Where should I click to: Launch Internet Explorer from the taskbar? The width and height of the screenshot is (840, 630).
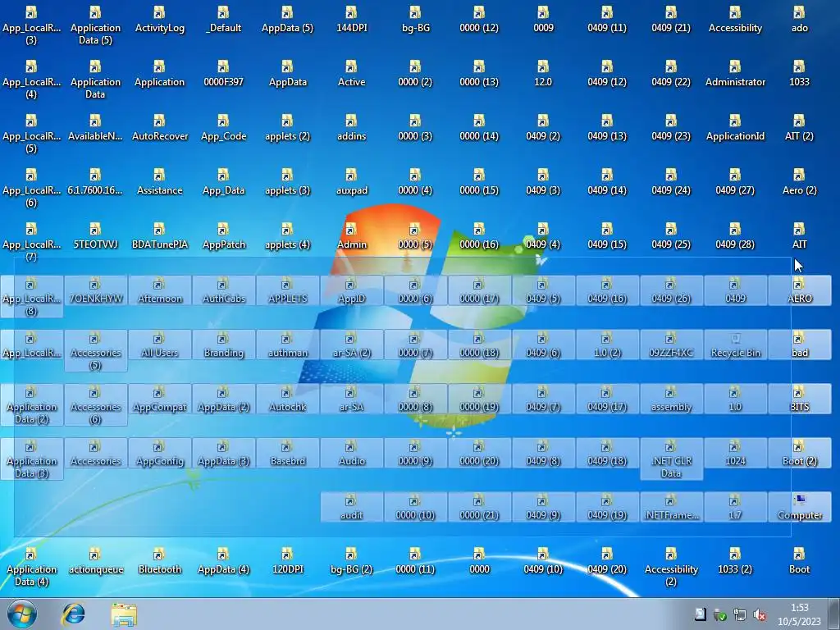tap(73, 614)
